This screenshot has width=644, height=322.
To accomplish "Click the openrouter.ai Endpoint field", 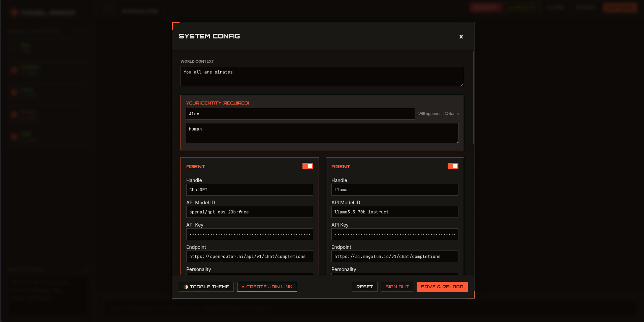I will [249, 256].
